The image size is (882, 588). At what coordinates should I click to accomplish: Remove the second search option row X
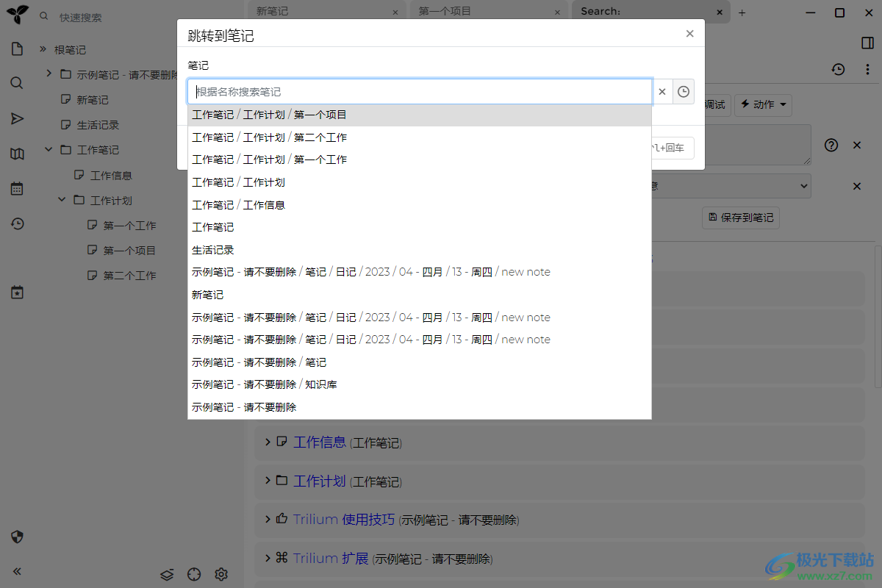pyautogui.click(x=857, y=186)
